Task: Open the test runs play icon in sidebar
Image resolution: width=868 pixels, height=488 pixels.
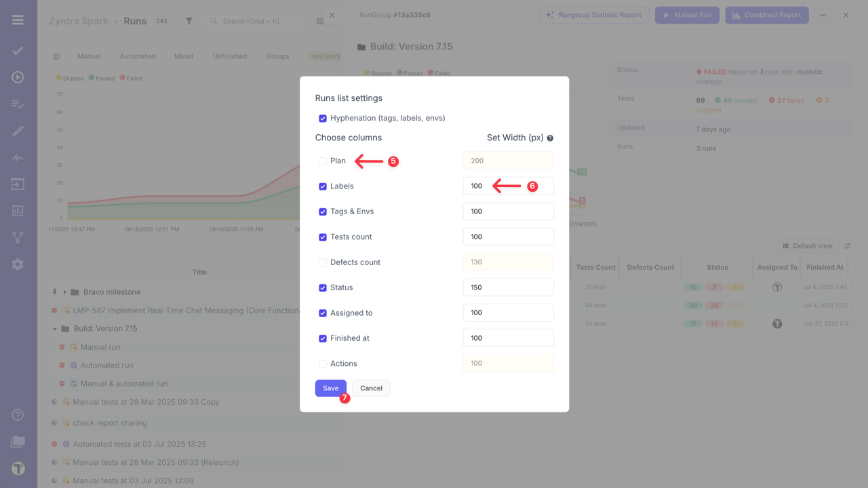Action: (x=18, y=77)
